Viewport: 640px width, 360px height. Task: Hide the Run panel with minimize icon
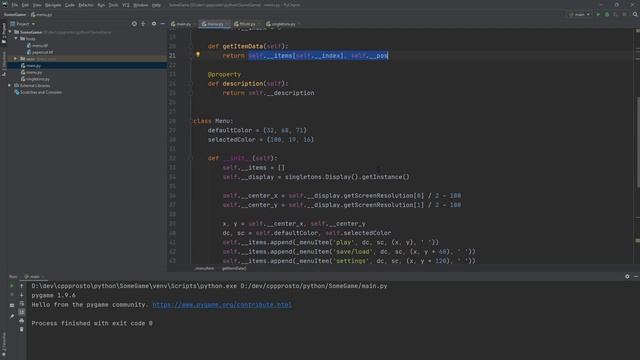point(636,277)
